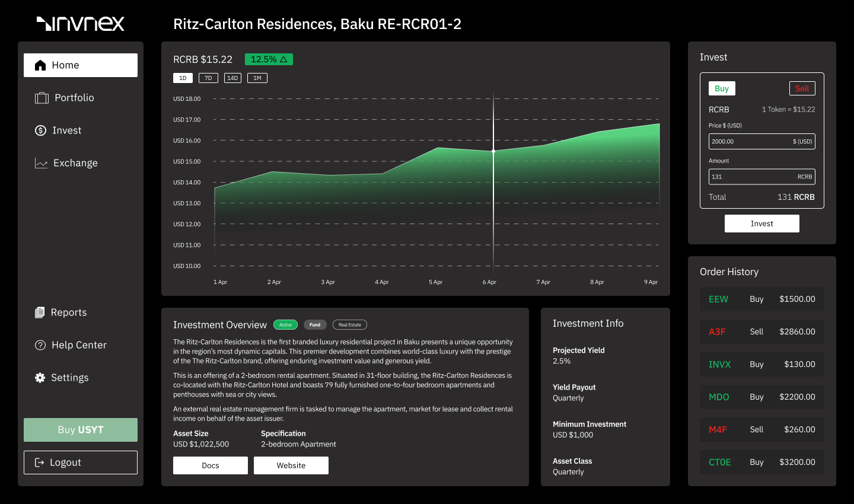Screen dimensions: 854x504
Task: Click the Exchange chart-line icon
Action: [x=41, y=163]
